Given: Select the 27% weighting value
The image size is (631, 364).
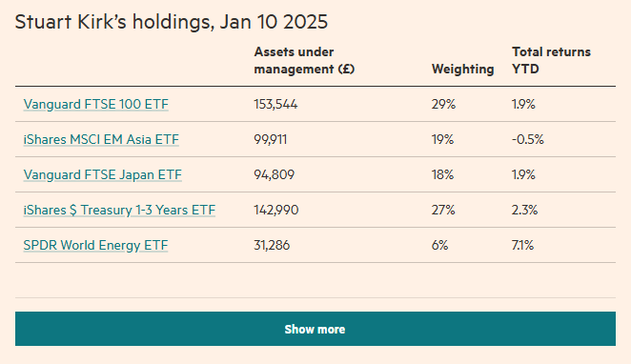Looking at the screenshot, I should pos(443,210).
